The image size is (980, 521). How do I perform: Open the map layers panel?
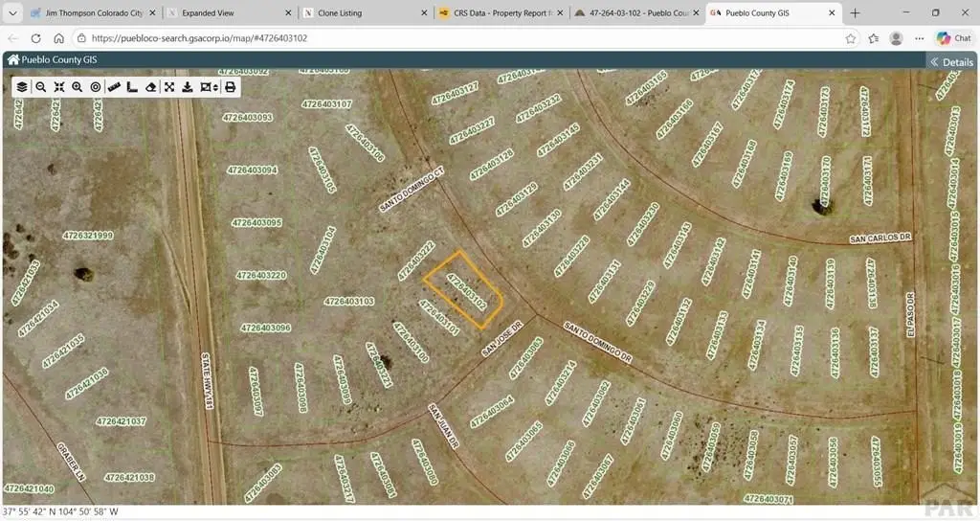click(x=22, y=86)
